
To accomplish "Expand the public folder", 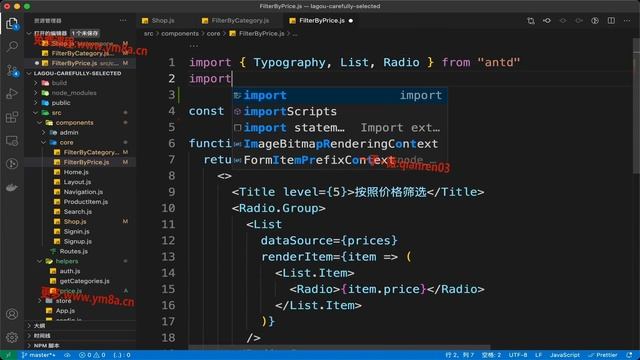I will [x=36, y=103].
